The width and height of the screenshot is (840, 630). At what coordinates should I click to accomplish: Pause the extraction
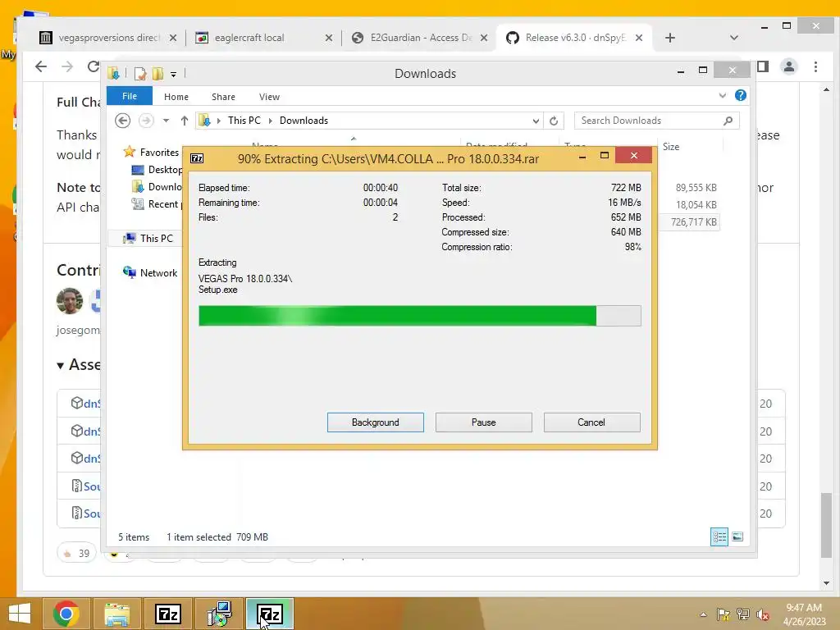[x=483, y=422]
